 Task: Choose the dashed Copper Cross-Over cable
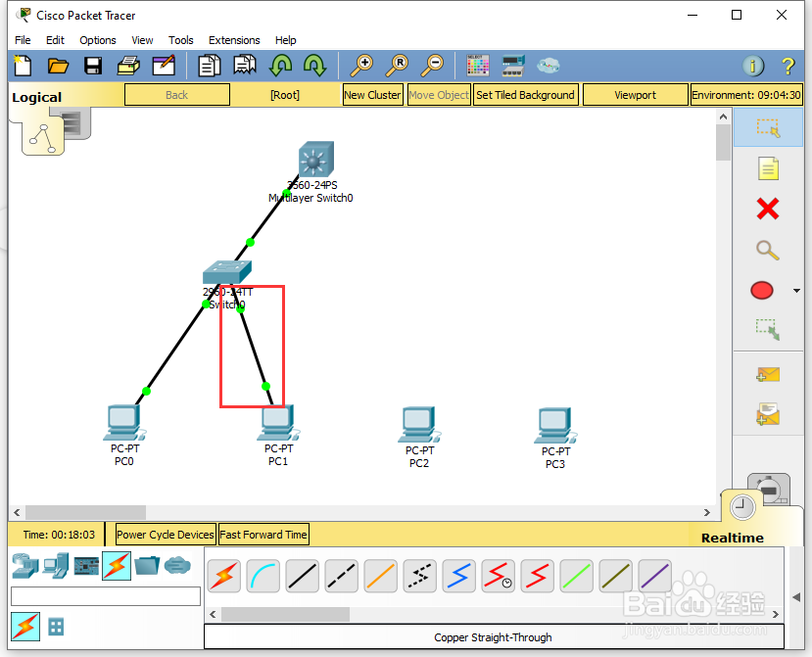pos(341,576)
